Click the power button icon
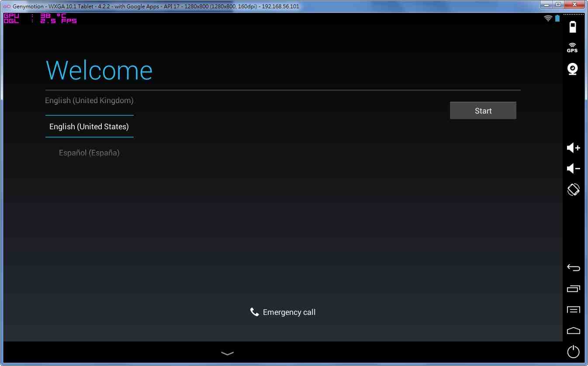This screenshot has height=366, width=588. click(573, 352)
